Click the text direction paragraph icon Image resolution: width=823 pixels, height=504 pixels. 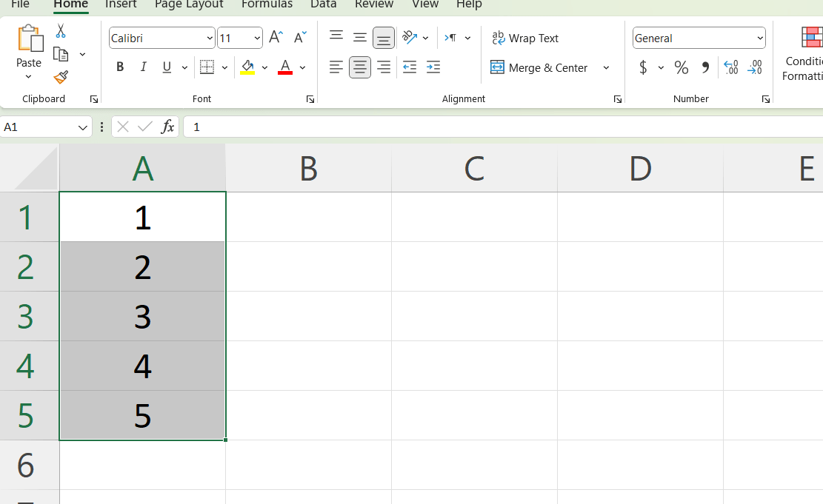(x=450, y=38)
